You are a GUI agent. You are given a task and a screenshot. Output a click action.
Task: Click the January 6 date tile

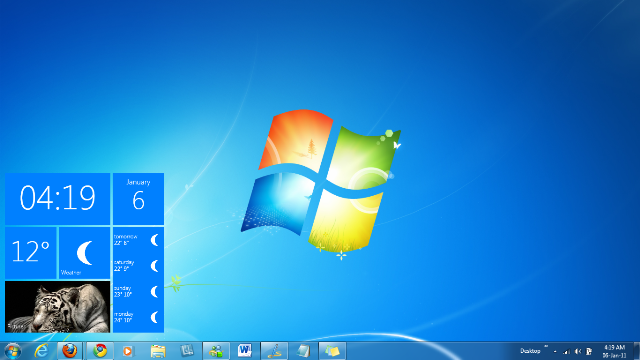pyautogui.click(x=138, y=199)
